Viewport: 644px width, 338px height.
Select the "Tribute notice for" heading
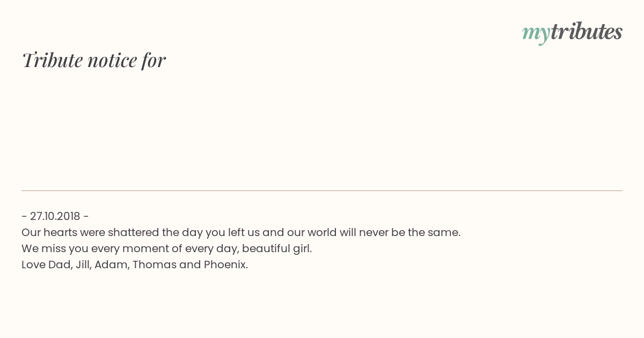click(93, 60)
